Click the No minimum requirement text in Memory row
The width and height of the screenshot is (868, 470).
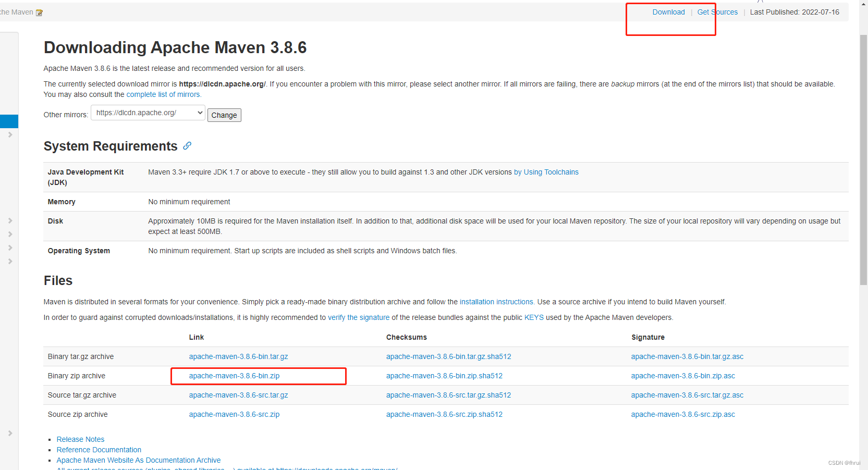[x=189, y=202]
